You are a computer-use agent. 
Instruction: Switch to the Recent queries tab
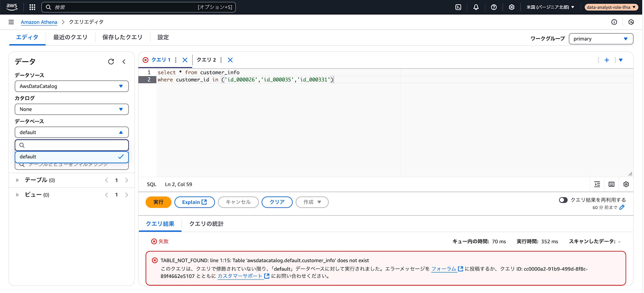point(70,37)
